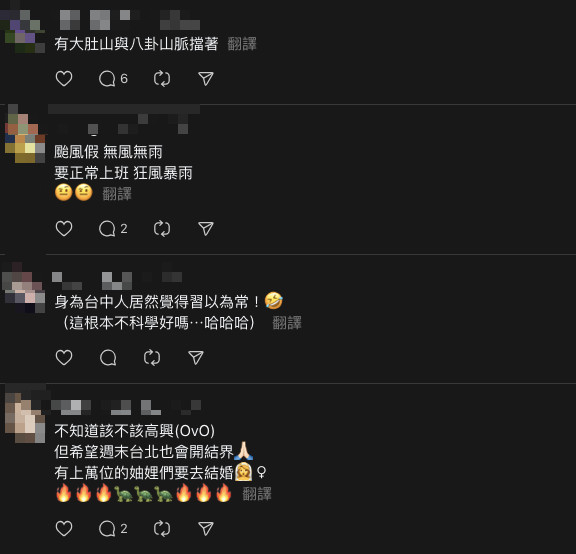The height and width of the screenshot is (554, 576).
Task: Repost the 大肚山與八卦山脈 comment
Action: (162, 79)
